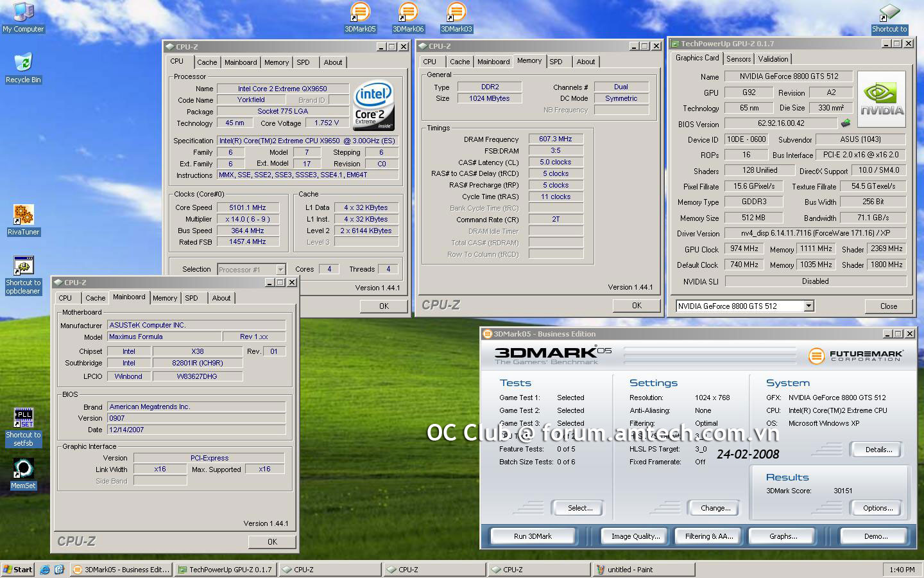Click the BIOS Version field 62.92.16.00.42
This screenshot has height=578, width=924.
(781, 123)
